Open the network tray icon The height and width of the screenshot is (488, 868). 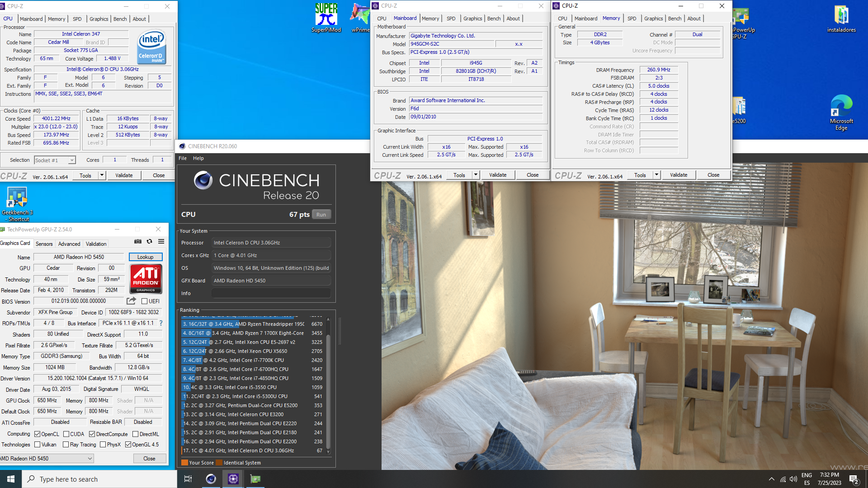pos(783,479)
